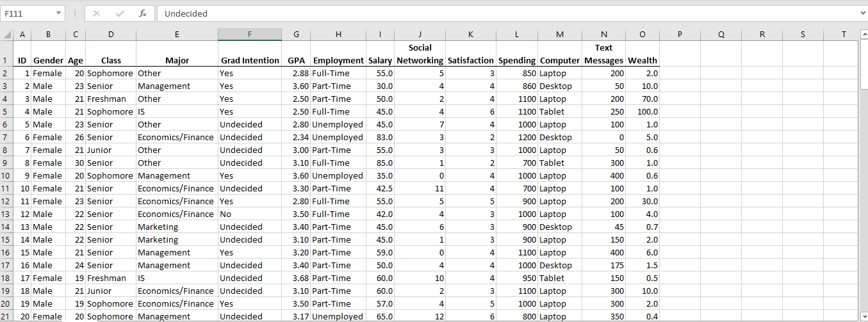Select the Salary cell 35.0

(381, 175)
